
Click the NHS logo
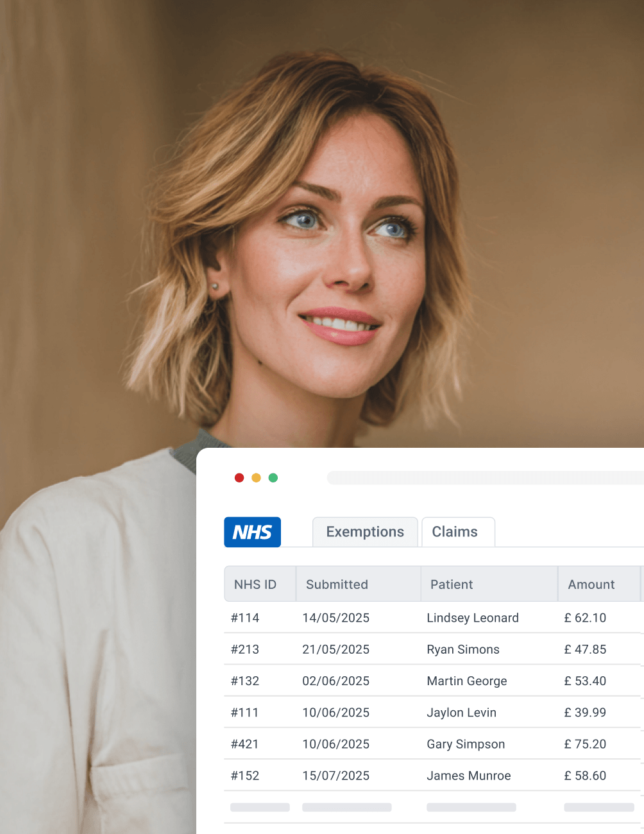click(252, 532)
